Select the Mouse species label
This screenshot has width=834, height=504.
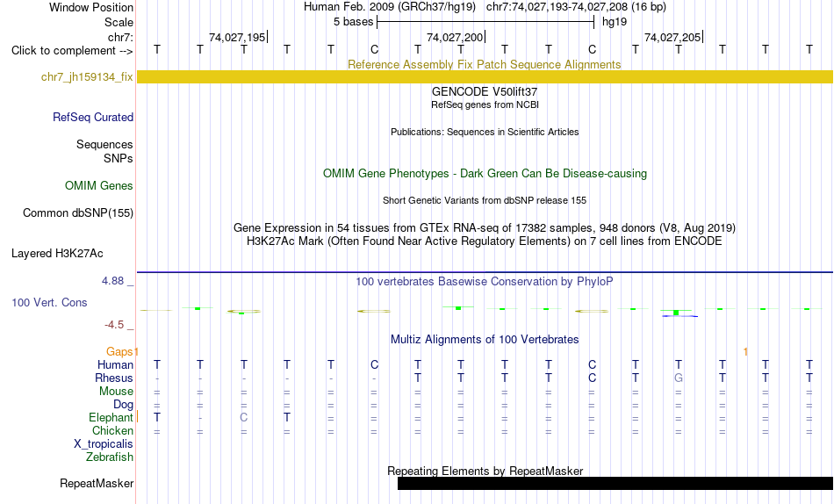[116, 392]
